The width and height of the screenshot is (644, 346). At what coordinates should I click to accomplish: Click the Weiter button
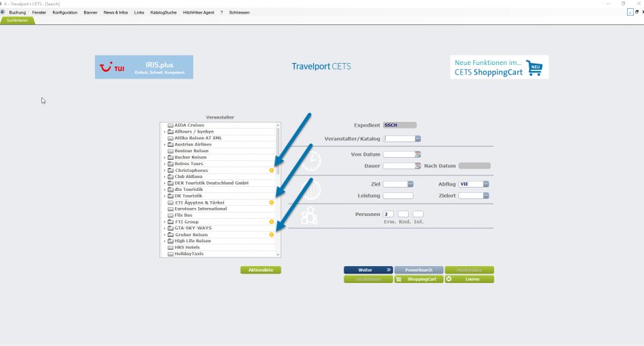click(x=368, y=270)
